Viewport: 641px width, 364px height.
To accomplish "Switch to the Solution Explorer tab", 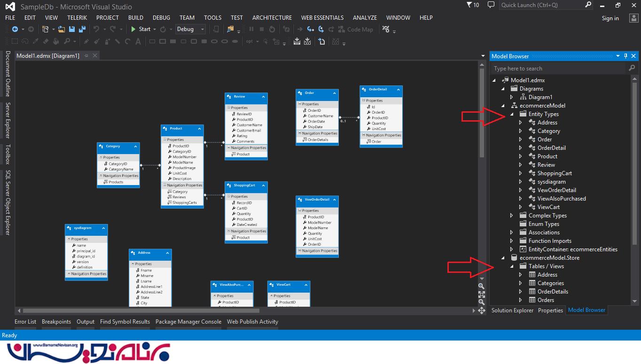I will [x=512, y=310].
